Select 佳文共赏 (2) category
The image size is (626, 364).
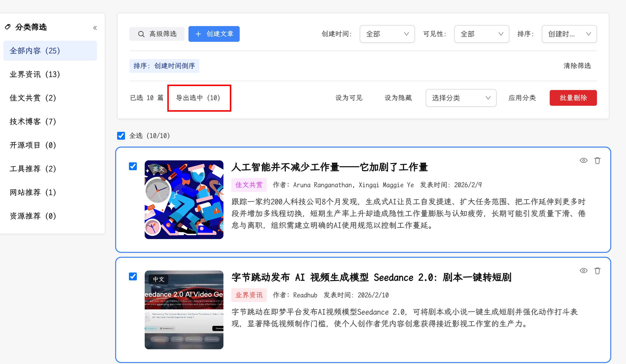point(50,98)
